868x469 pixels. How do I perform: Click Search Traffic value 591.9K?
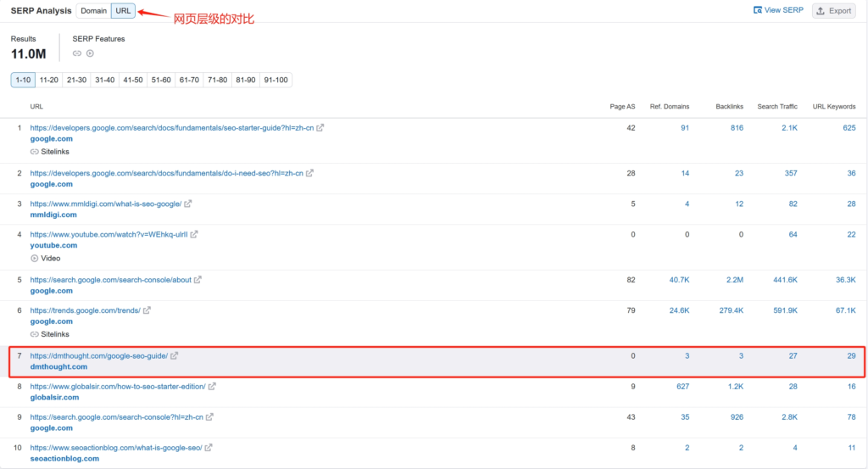[785, 310]
